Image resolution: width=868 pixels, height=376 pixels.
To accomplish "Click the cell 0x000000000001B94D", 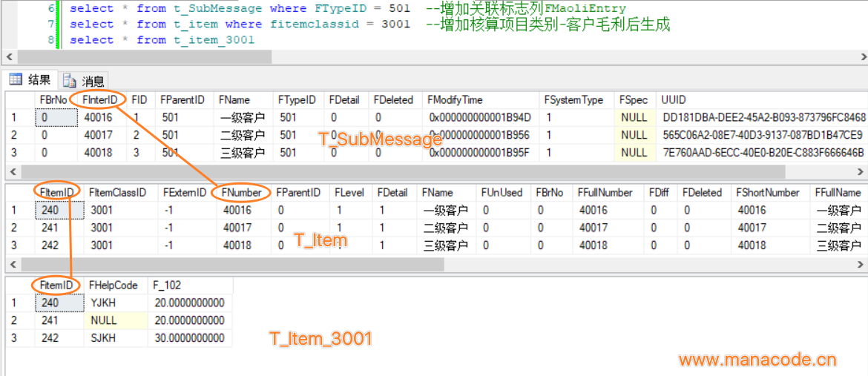I will pos(479,117).
